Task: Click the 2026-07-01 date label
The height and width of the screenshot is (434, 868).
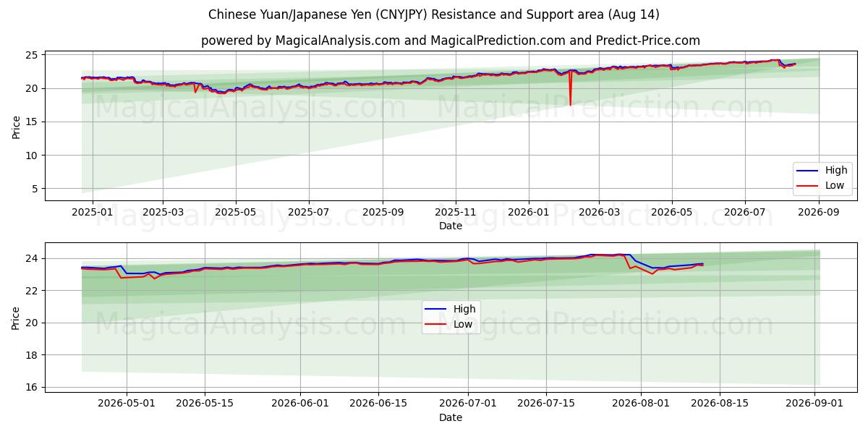Action: tap(467, 404)
